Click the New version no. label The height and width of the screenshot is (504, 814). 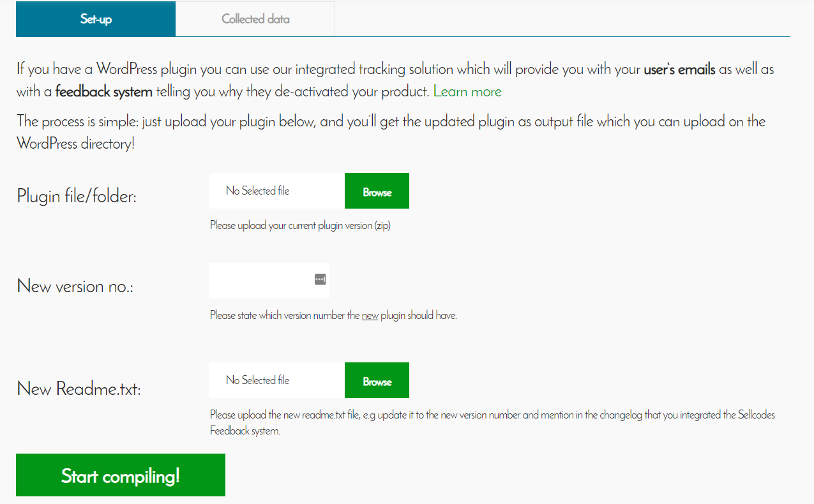tap(75, 286)
